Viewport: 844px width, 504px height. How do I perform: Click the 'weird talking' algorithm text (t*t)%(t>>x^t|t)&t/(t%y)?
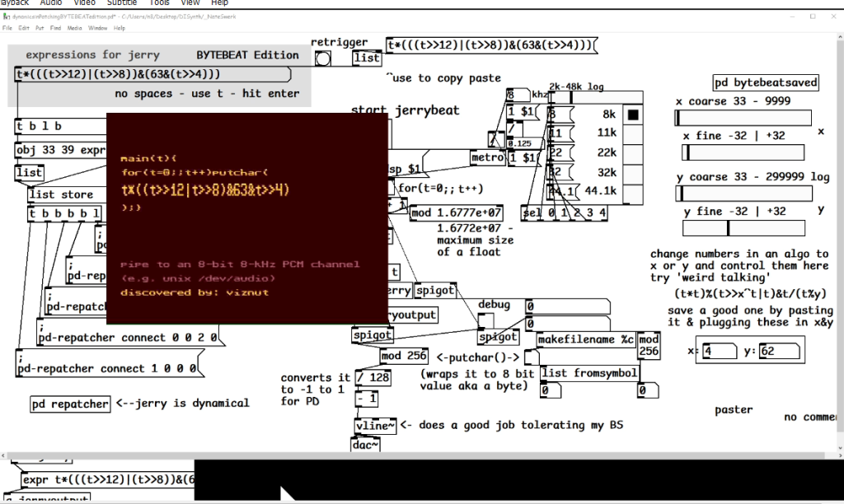pos(750,294)
